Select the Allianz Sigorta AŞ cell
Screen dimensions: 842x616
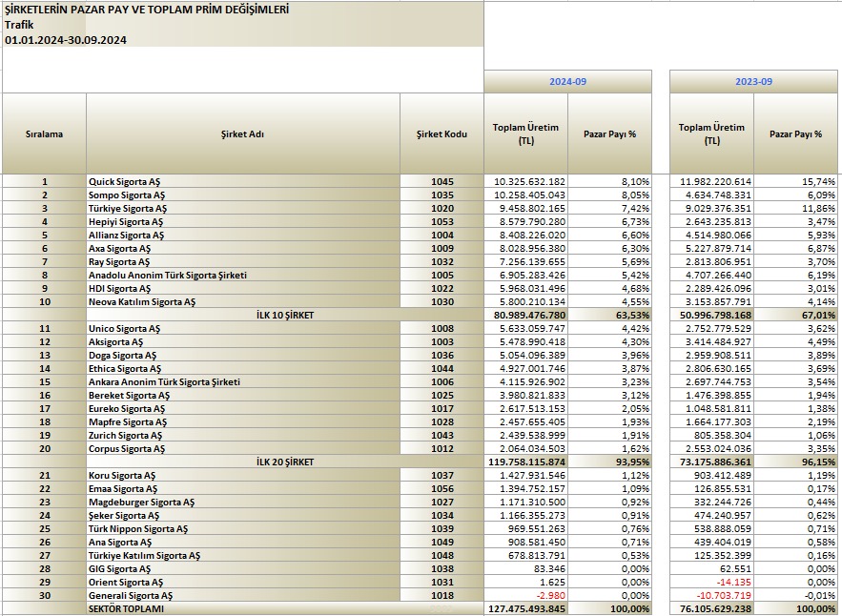[x=243, y=235]
